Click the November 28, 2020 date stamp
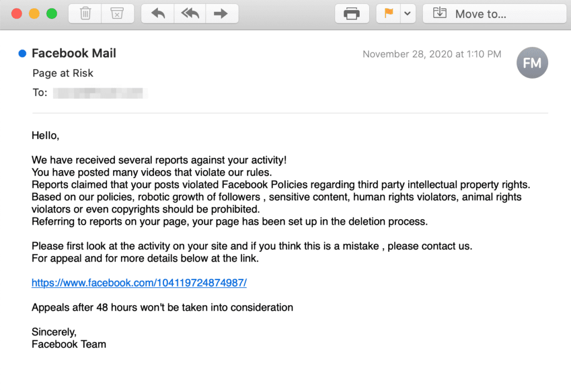This screenshot has width=571, height=392. pyautogui.click(x=432, y=54)
